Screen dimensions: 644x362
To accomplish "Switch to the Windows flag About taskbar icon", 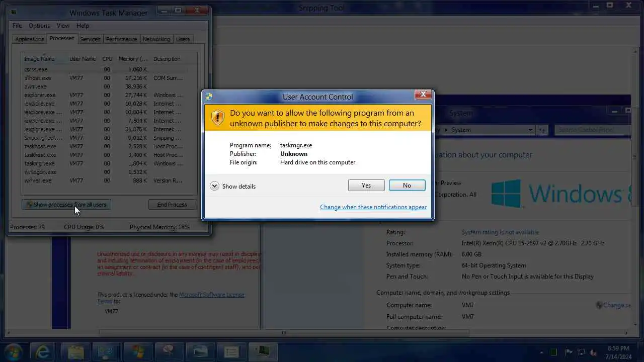I will tap(137, 351).
